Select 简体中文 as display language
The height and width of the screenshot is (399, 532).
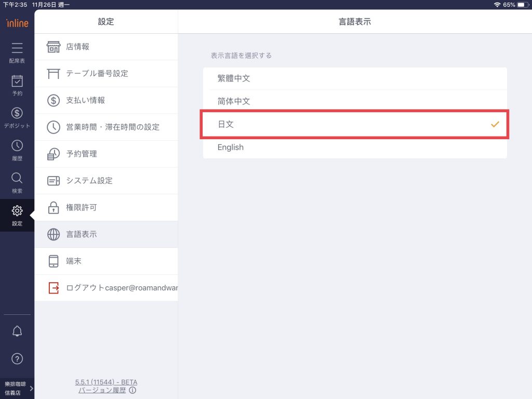coord(355,101)
